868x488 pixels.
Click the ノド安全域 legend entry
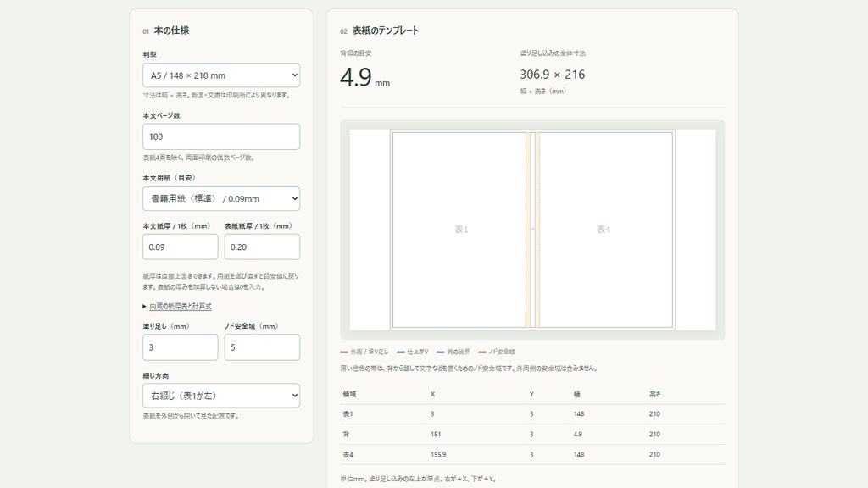point(497,352)
